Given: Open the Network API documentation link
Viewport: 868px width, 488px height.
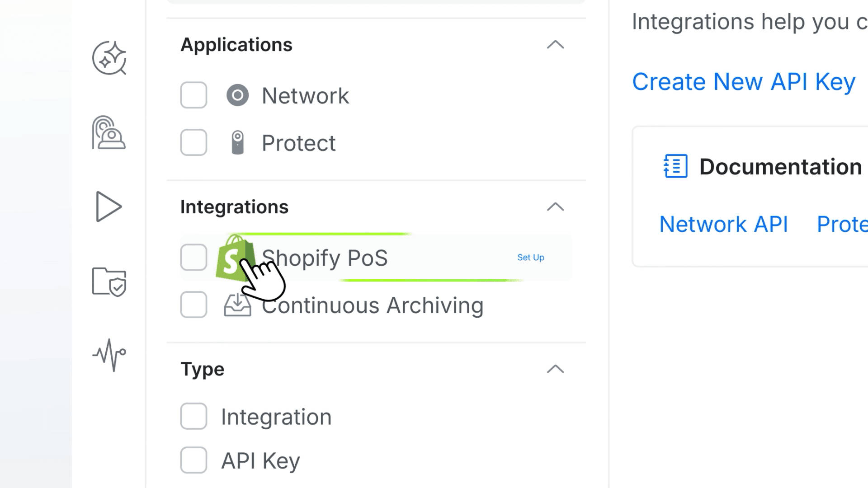Looking at the screenshot, I should point(724,224).
